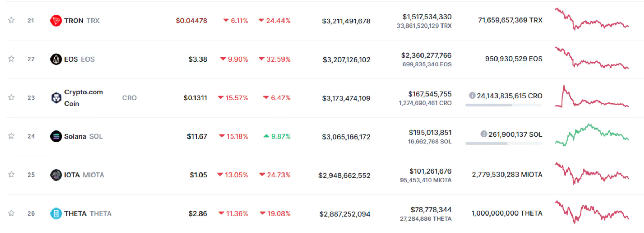Click the Solana coin logo icon
Image resolution: width=644 pixels, height=233 pixels.
[x=56, y=136]
